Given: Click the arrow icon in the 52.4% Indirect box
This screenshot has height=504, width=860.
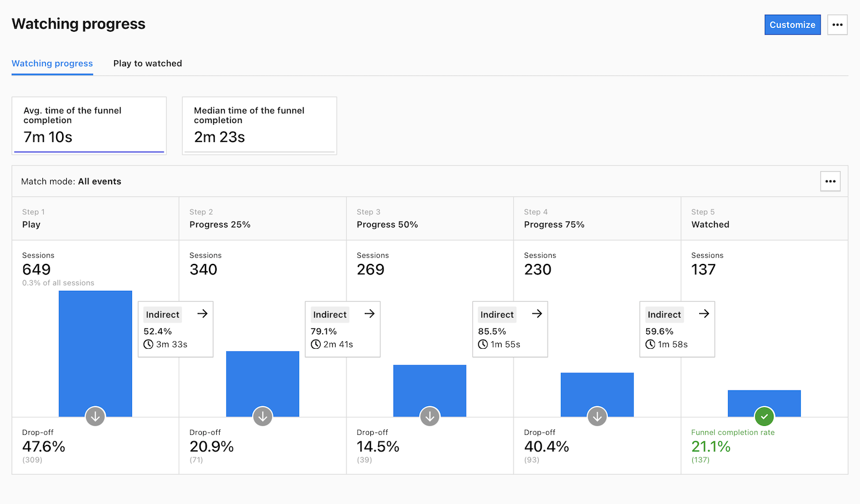Looking at the screenshot, I should coord(202,314).
